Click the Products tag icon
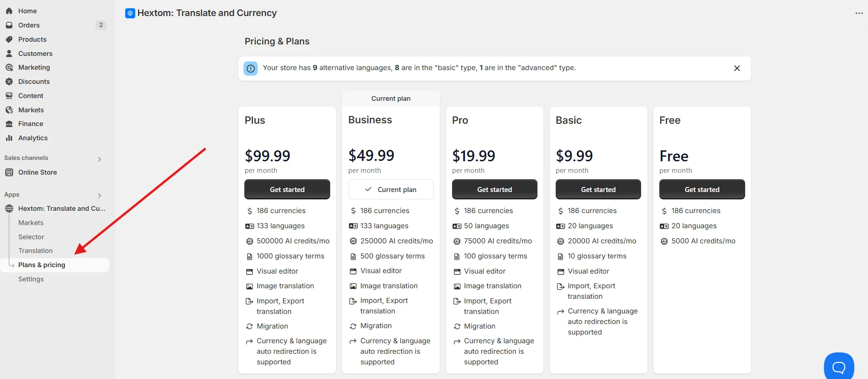 pos(9,39)
